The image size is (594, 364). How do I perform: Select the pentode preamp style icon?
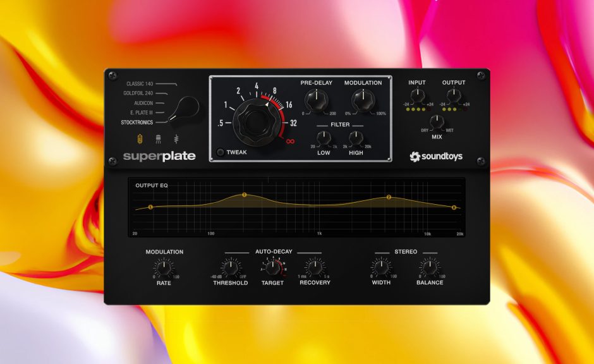pos(158,138)
